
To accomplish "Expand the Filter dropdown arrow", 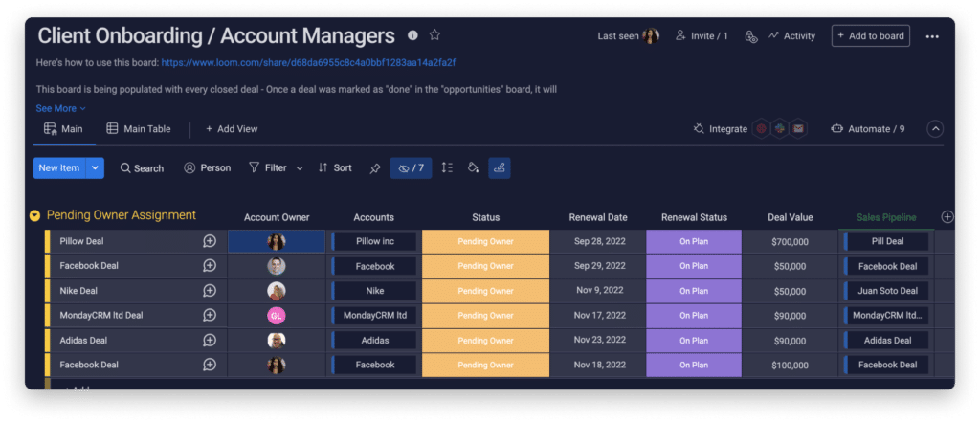I will [300, 168].
